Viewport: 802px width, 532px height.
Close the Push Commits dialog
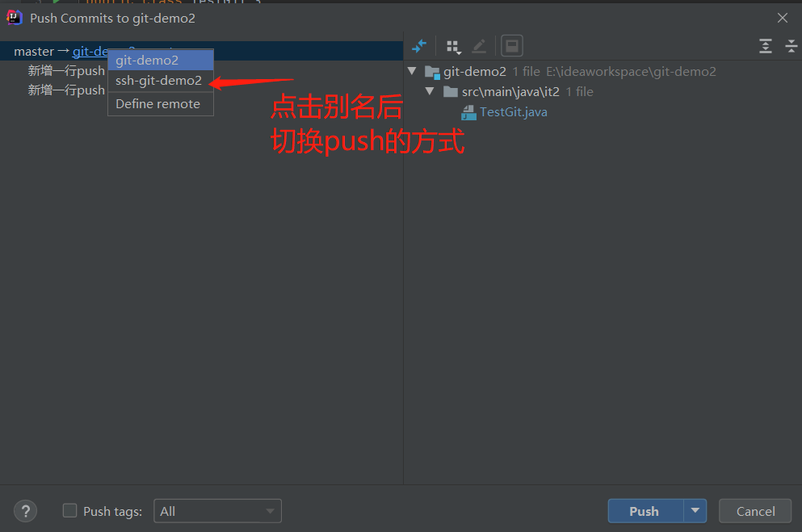pyautogui.click(x=782, y=18)
